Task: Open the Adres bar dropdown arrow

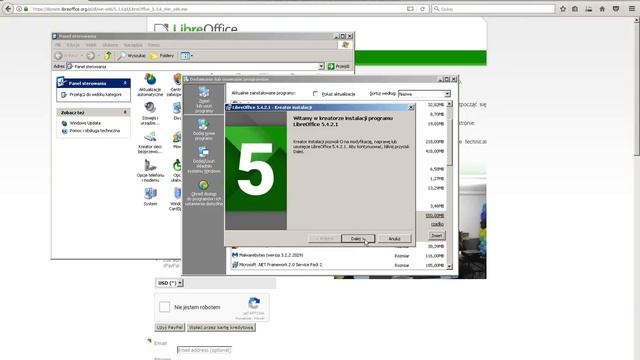Action: point(321,66)
